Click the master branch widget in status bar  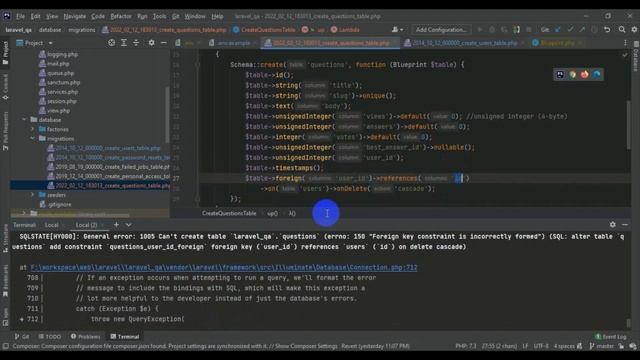pyautogui.click(x=602, y=346)
